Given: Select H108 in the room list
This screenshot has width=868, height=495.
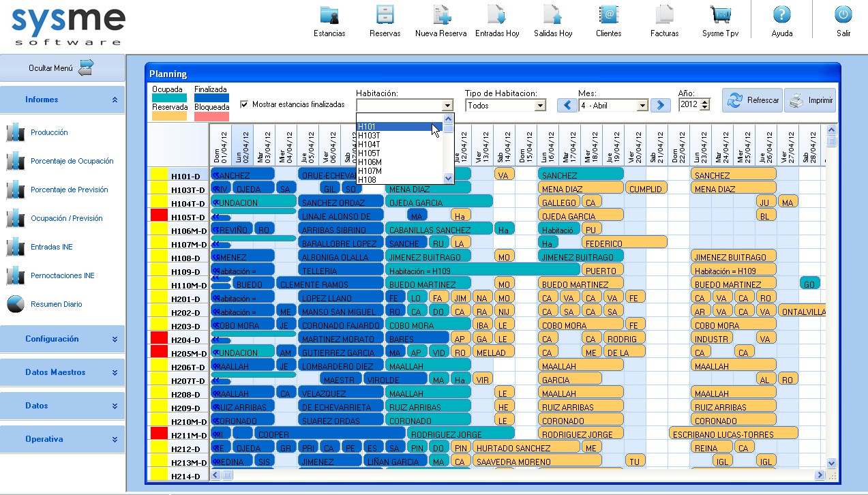Looking at the screenshot, I should click(x=400, y=180).
